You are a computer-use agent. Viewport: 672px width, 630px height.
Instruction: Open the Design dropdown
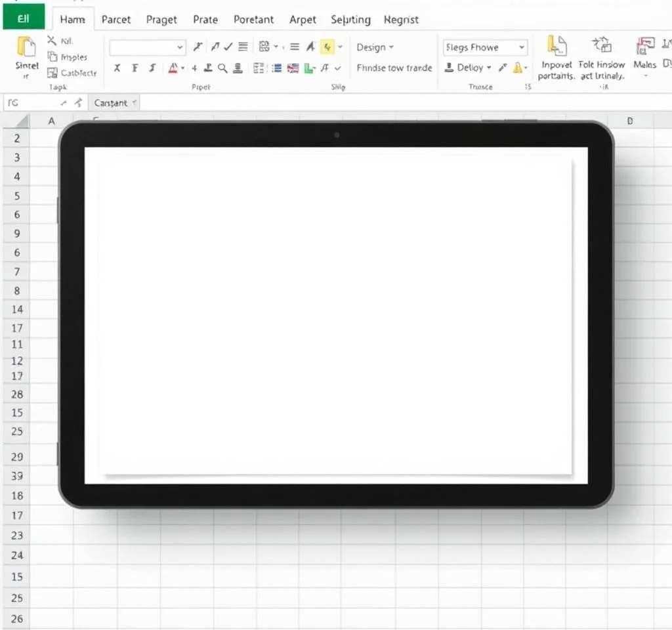[x=375, y=47]
